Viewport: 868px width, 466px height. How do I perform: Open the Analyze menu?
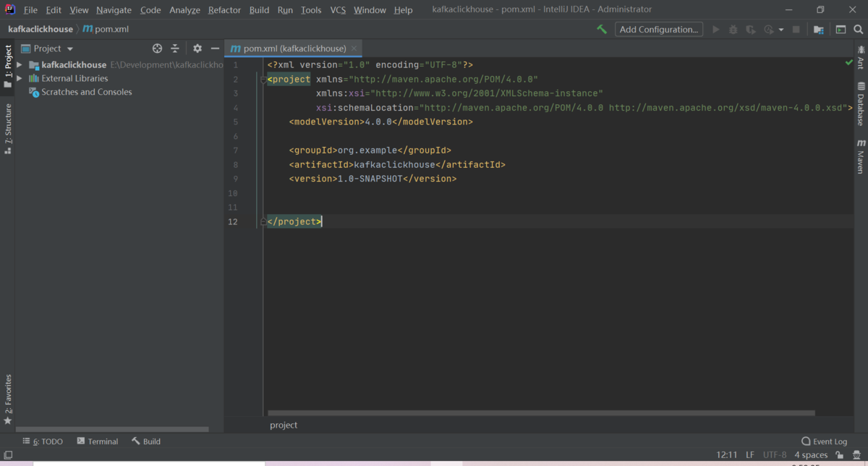[x=184, y=10]
